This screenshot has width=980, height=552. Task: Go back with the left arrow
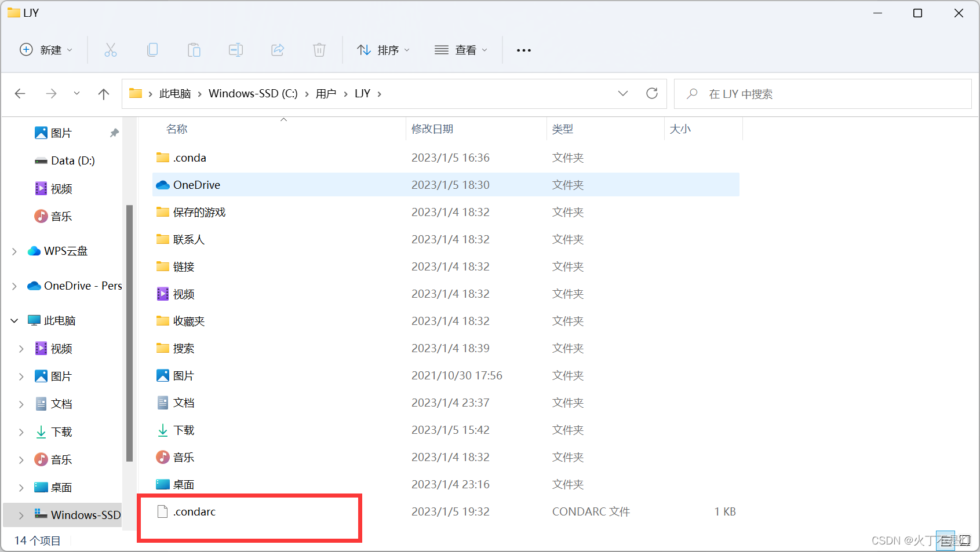20,94
